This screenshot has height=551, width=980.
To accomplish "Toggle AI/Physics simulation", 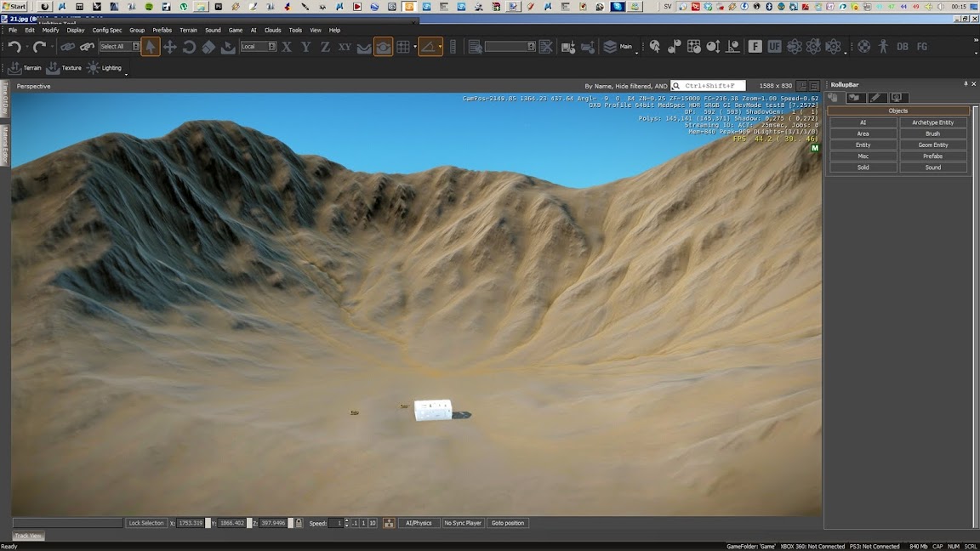I will coord(419,523).
